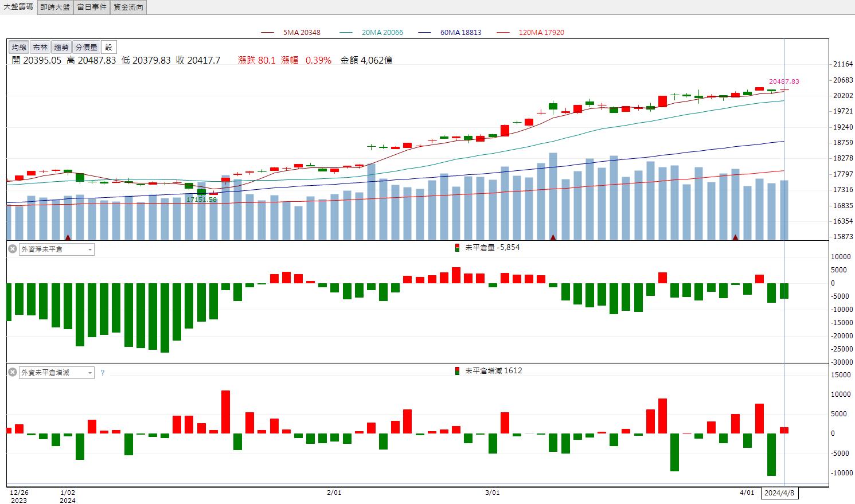The height and width of the screenshot is (504, 855).
Task: Click the 2/01 date tick label
Action: (x=334, y=493)
